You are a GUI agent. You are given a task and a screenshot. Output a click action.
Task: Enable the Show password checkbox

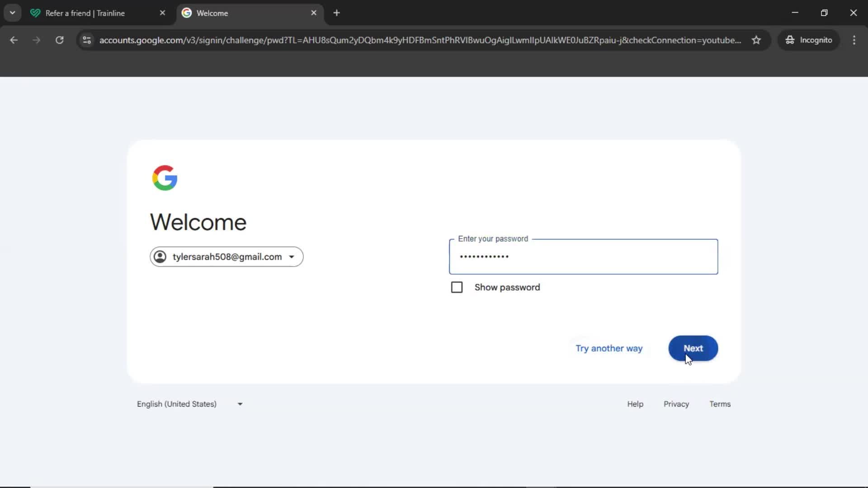pos(457,287)
